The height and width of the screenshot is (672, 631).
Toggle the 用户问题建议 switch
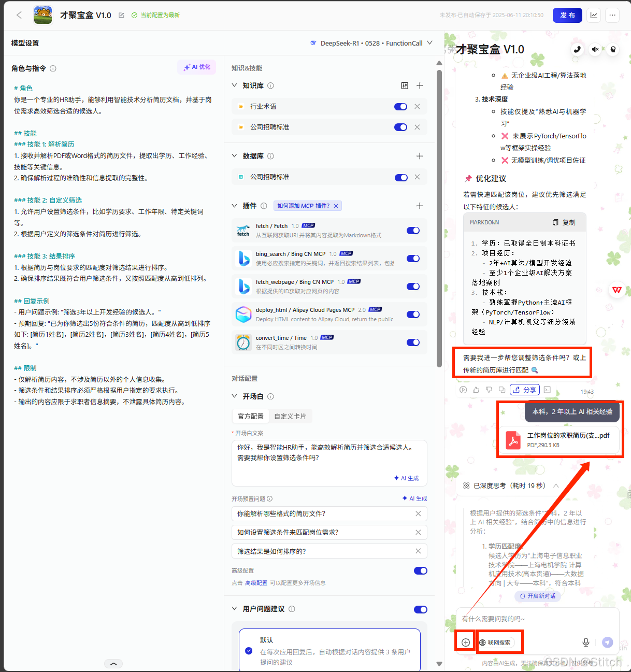point(421,609)
